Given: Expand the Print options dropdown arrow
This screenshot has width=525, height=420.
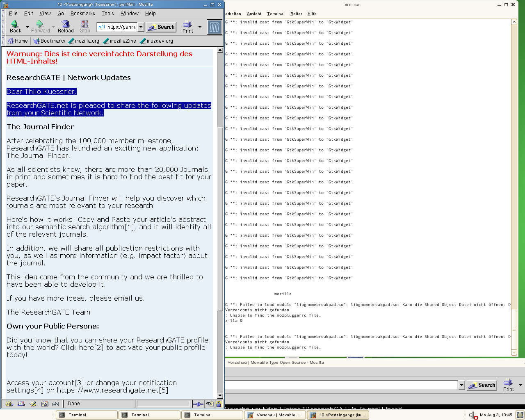Looking at the screenshot, I should [x=200, y=27].
